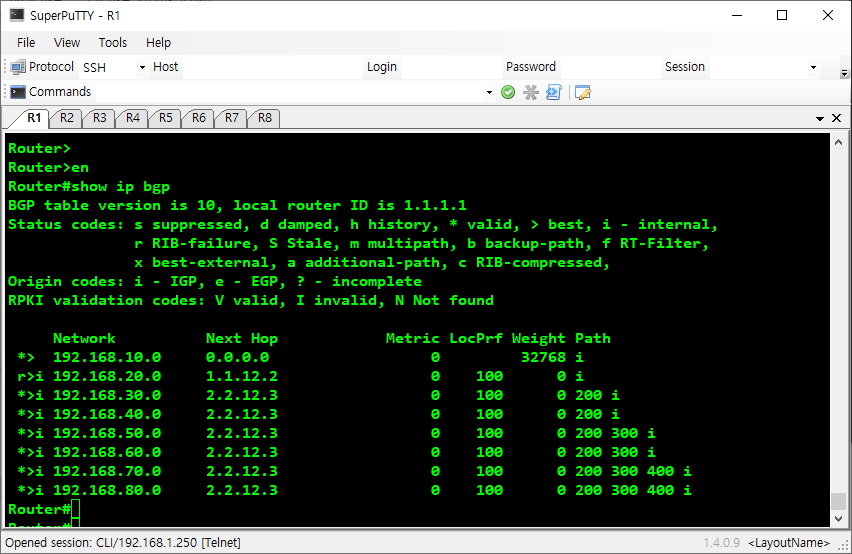
Task: Open the Help menu
Action: click(x=158, y=42)
